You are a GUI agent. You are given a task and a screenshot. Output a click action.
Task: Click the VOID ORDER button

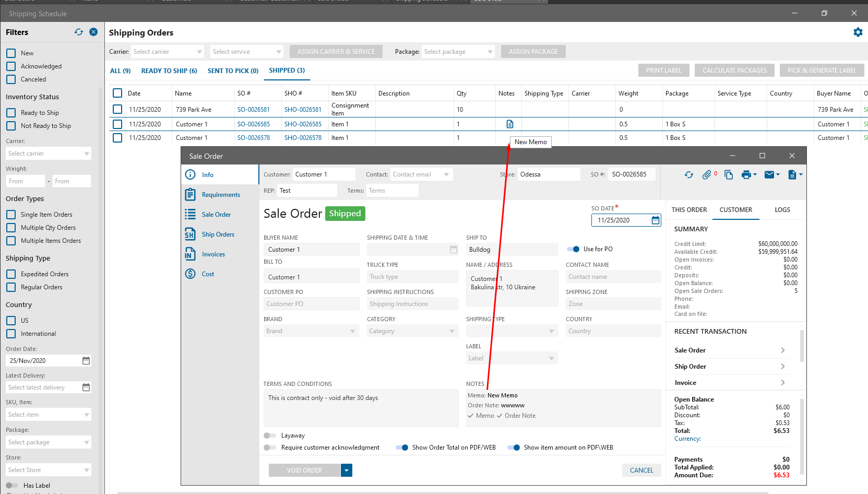304,471
